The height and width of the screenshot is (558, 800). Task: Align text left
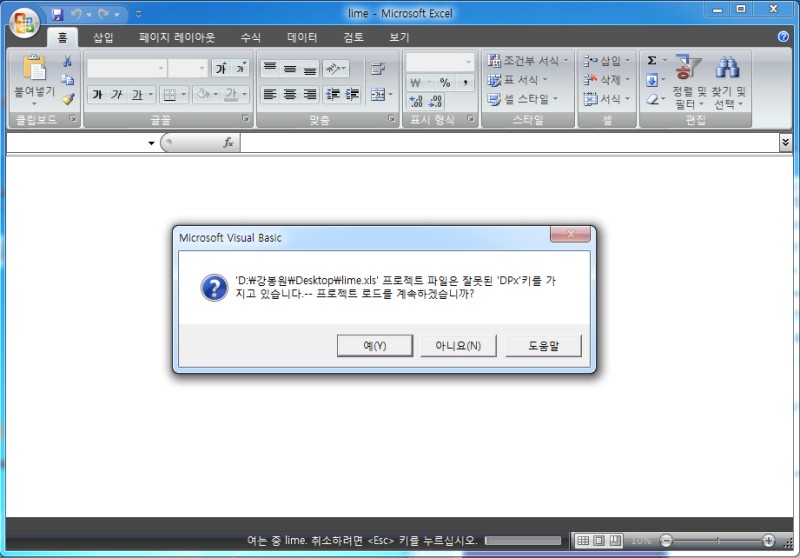pyautogui.click(x=270, y=94)
